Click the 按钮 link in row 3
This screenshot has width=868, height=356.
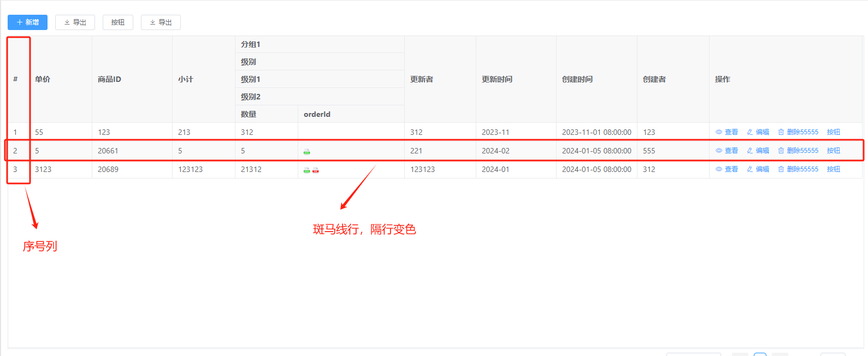[x=833, y=169]
